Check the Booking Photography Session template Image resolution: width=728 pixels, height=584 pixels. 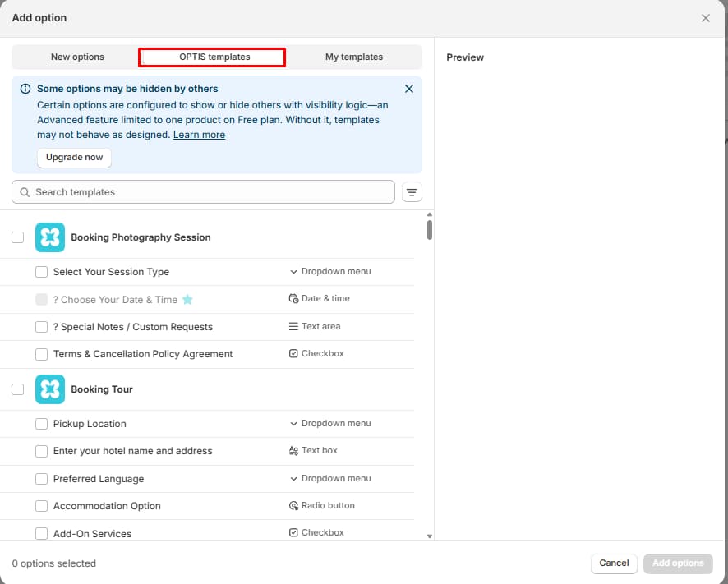17,237
